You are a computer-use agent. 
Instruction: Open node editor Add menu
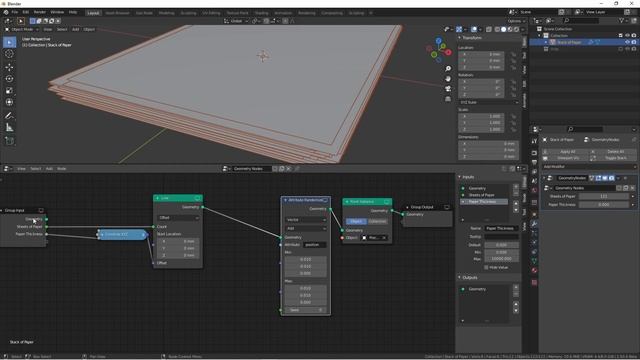coord(49,169)
